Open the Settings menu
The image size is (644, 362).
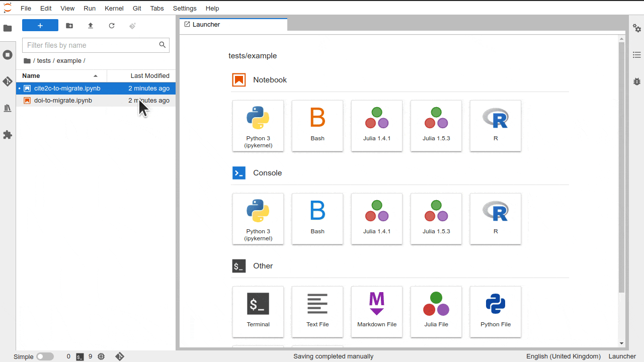tap(185, 9)
